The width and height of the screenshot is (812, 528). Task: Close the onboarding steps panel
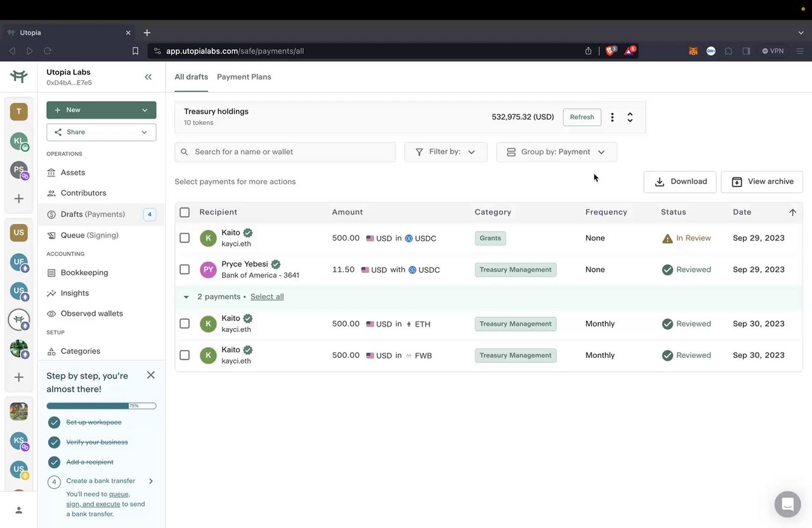pos(151,375)
